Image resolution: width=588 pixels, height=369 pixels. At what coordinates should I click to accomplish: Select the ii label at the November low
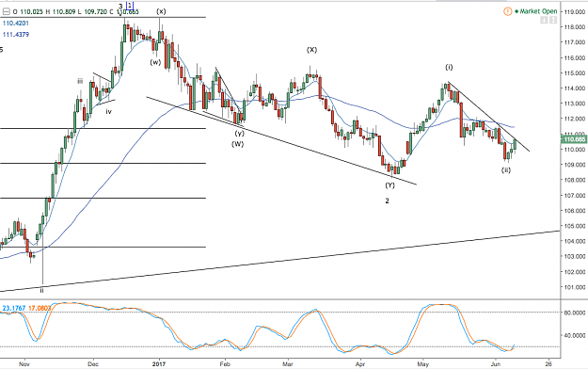point(42,290)
